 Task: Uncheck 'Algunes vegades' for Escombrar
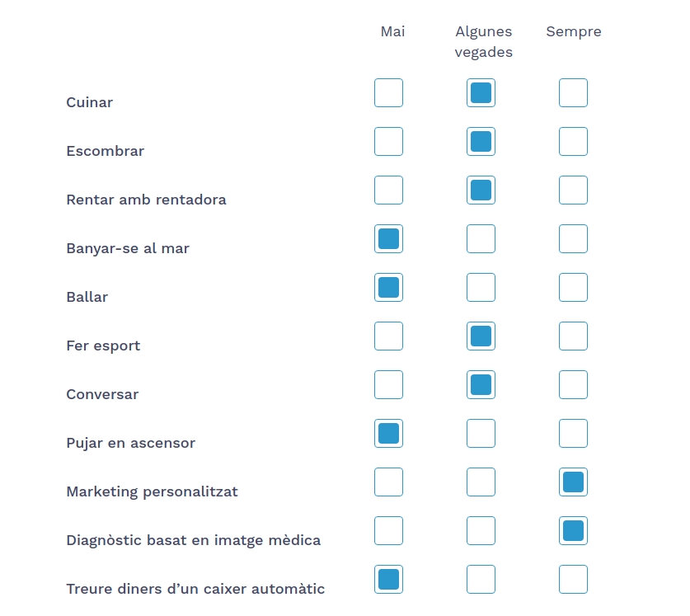481,142
